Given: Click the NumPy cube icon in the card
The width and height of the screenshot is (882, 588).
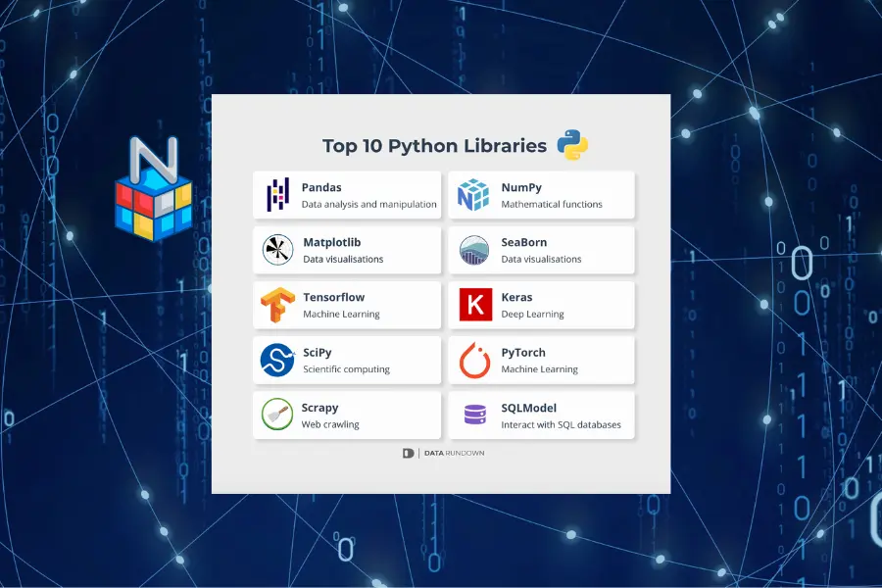Looking at the screenshot, I should [473, 195].
